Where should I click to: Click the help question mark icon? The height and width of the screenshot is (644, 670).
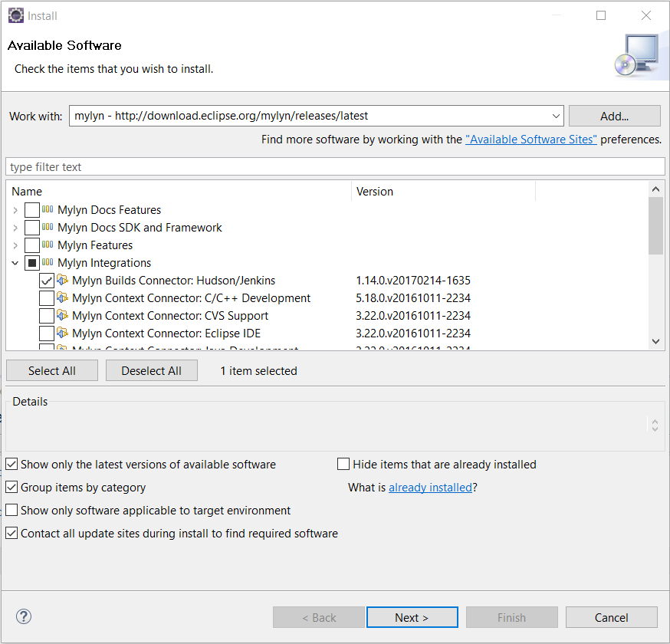click(24, 616)
